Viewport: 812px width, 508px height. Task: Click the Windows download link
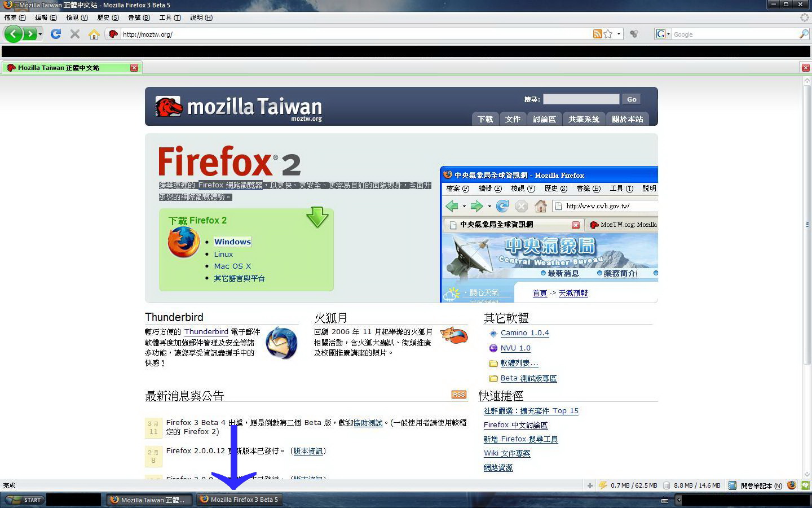tap(232, 242)
